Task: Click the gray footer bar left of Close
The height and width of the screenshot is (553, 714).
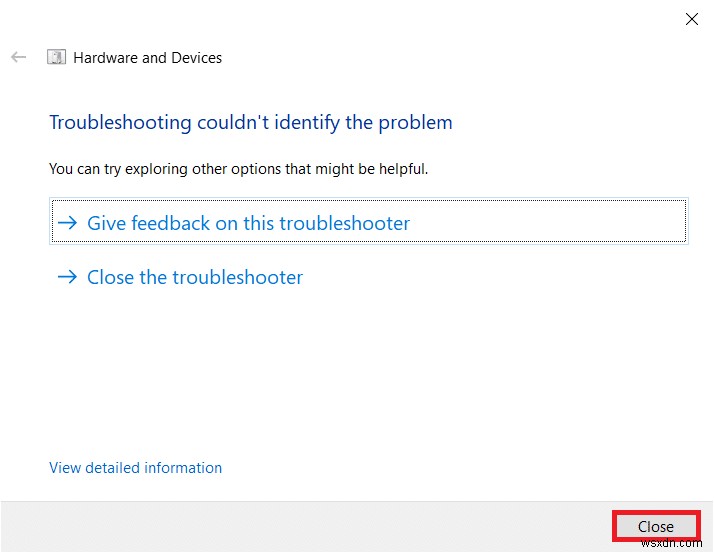Action: pyautogui.click(x=300, y=526)
